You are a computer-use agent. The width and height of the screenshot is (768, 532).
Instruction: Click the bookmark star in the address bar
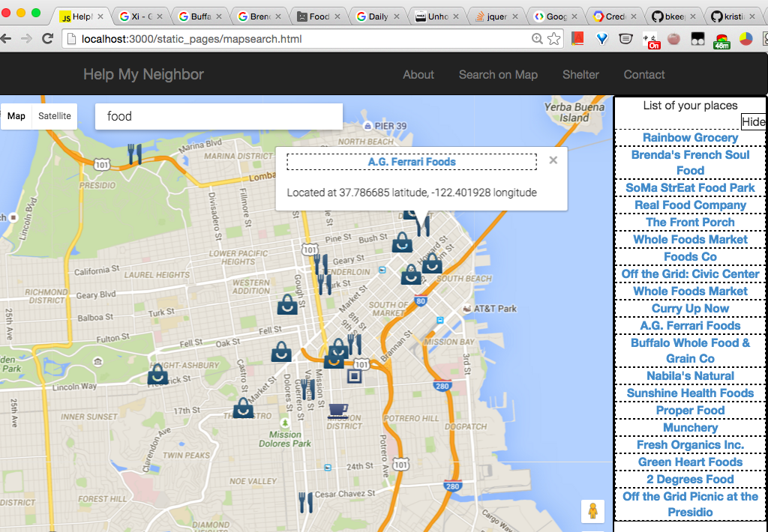tap(553, 39)
